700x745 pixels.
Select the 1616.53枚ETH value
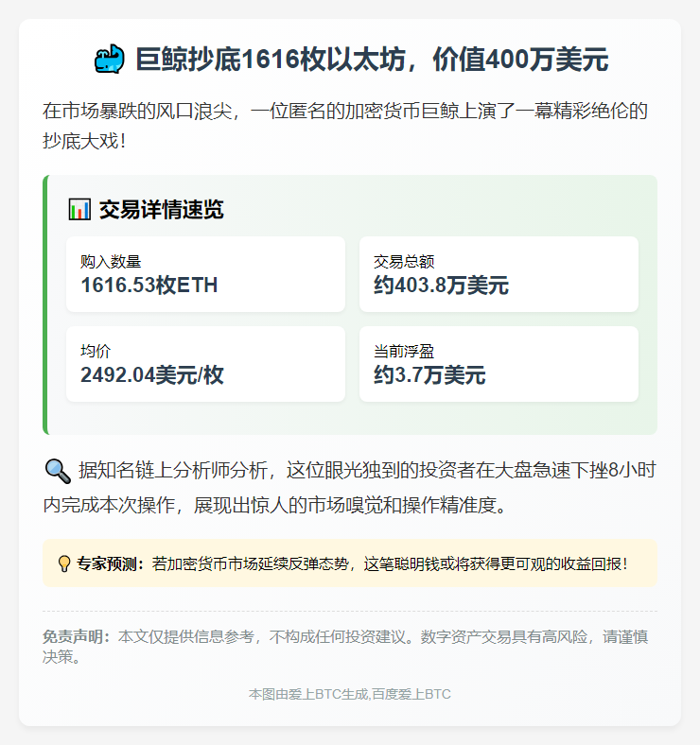pos(149,286)
